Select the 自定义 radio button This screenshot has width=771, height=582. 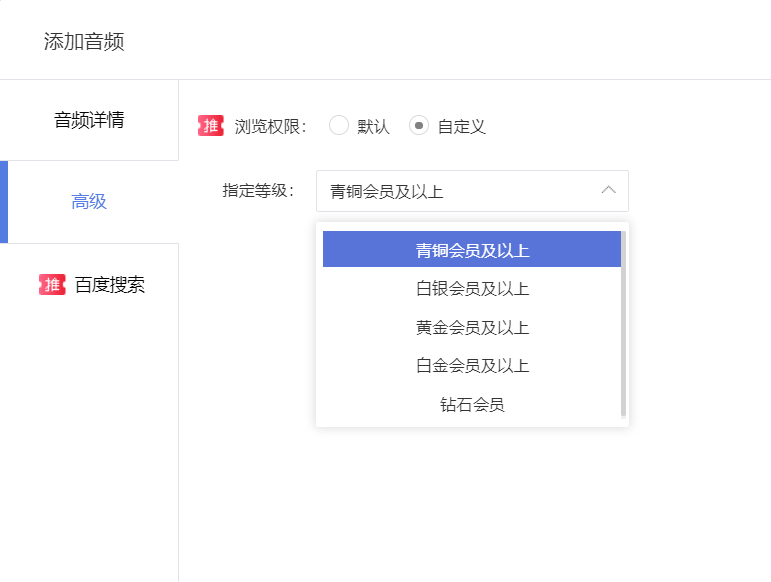coord(418,125)
